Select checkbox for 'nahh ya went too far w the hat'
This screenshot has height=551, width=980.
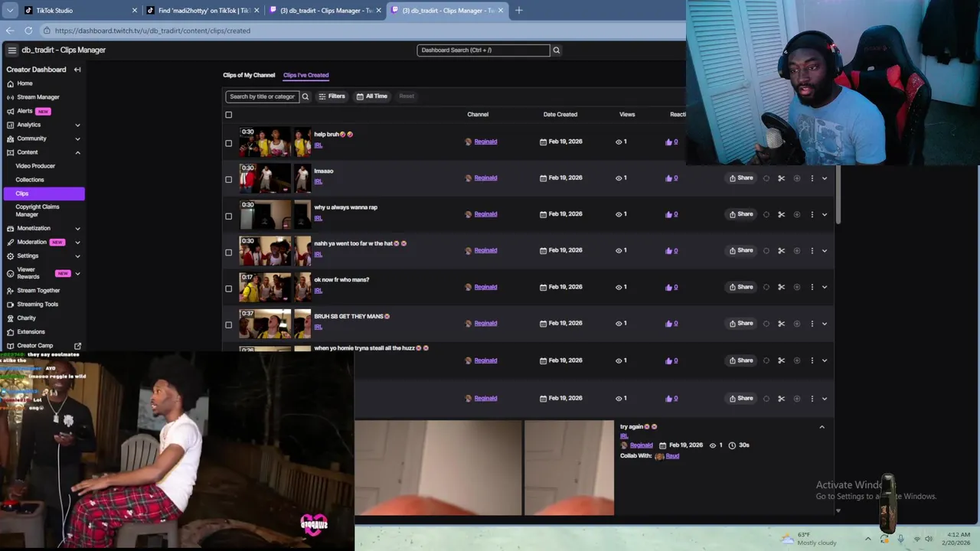click(x=228, y=253)
